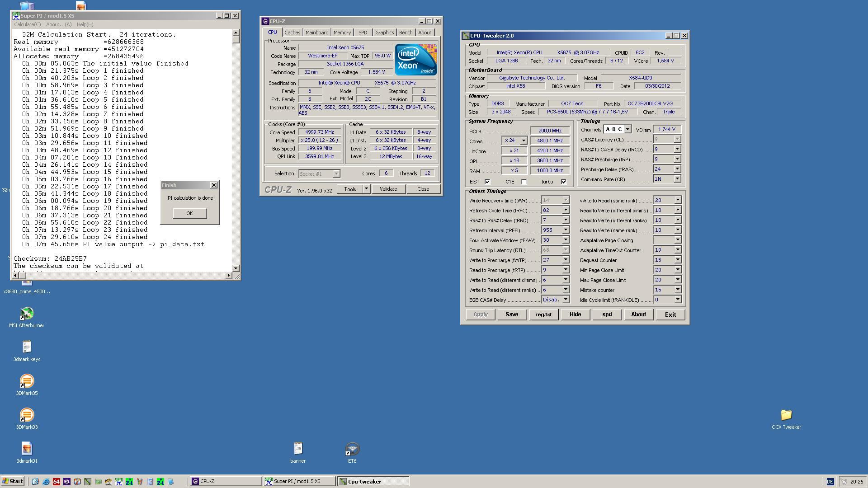Screen dimensions: 868x488
Task: Click the Cpu-tweaker quick launch icon
Action: click(x=88, y=482)
